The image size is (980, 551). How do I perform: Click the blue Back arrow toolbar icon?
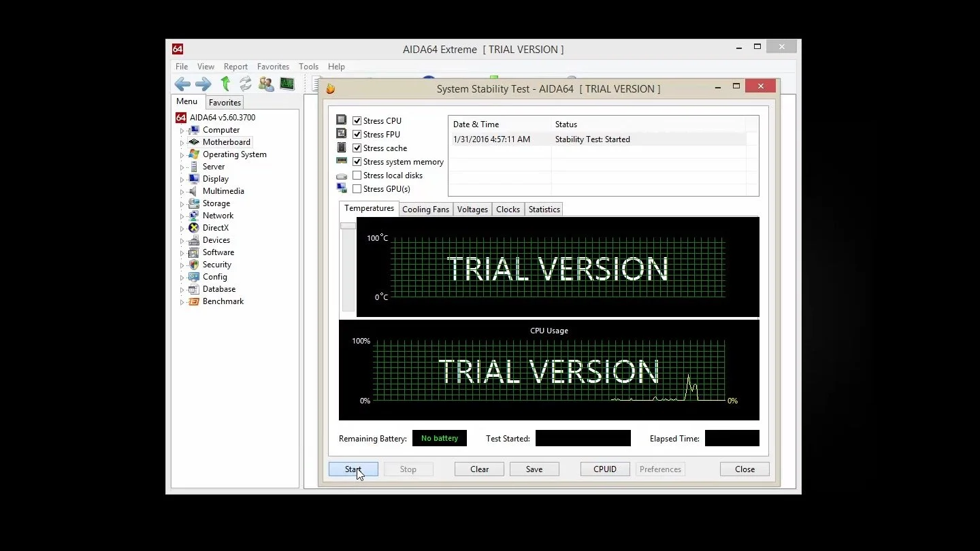click(x=182, y=84)
